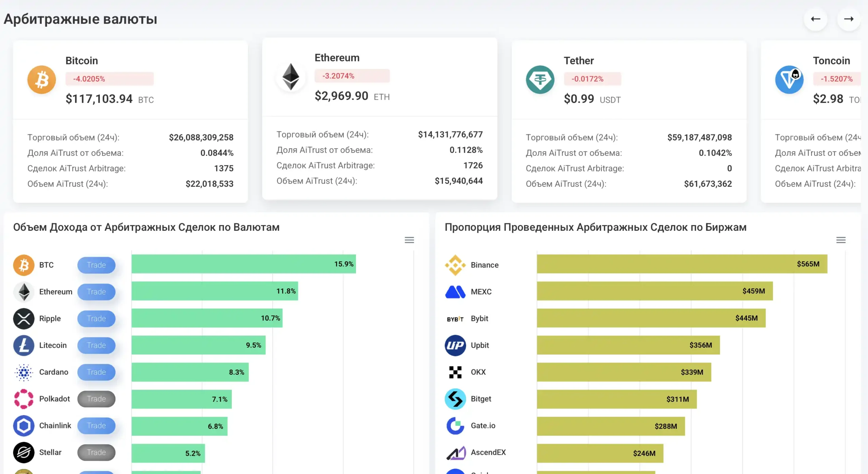The height and width of the screenshot is (474, 868).
Task: Click the 9.5% Litecoin income bar
Action: click(x=198, y=345)
